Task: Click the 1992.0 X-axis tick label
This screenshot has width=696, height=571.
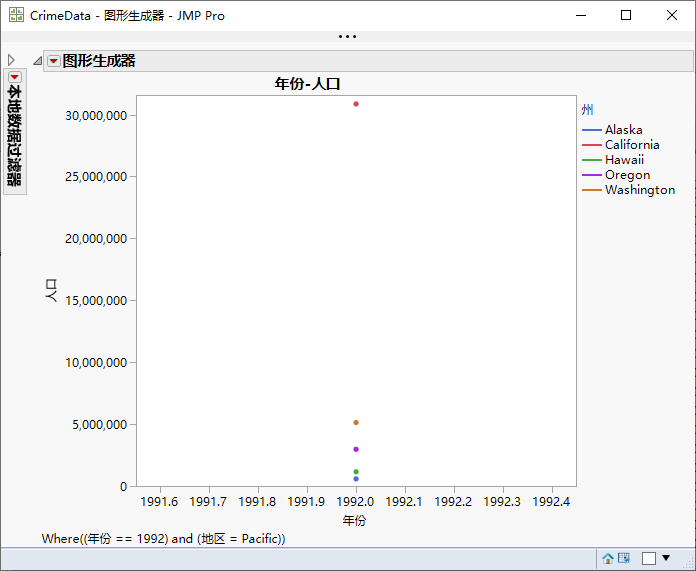Action: click(x=356, y=502)
